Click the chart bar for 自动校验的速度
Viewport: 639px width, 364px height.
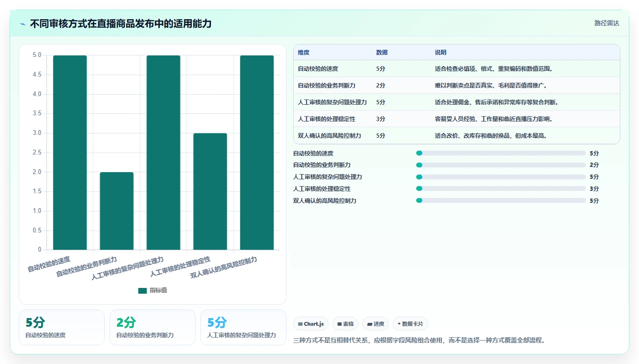click(70, 153)
